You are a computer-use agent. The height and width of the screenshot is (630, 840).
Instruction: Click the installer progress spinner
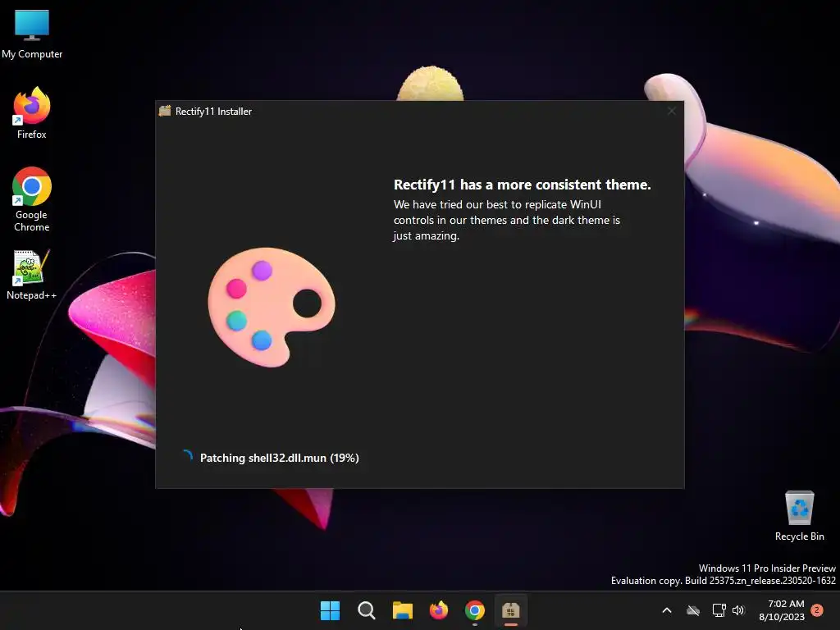187,456
